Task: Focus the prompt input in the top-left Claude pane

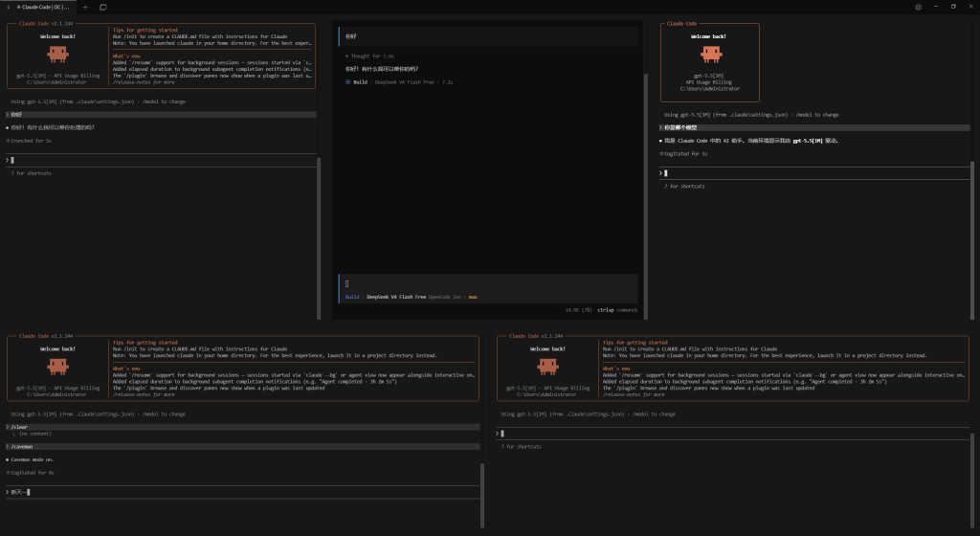Action: click(161, 161)
